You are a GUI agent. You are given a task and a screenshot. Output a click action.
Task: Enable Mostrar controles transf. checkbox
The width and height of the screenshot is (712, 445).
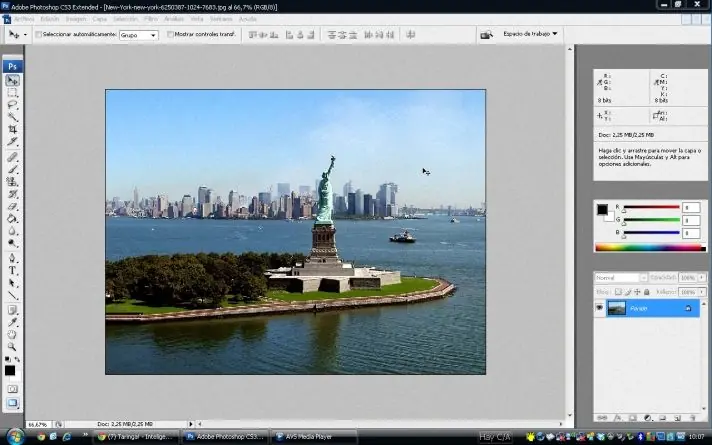(x=170, y=34)
